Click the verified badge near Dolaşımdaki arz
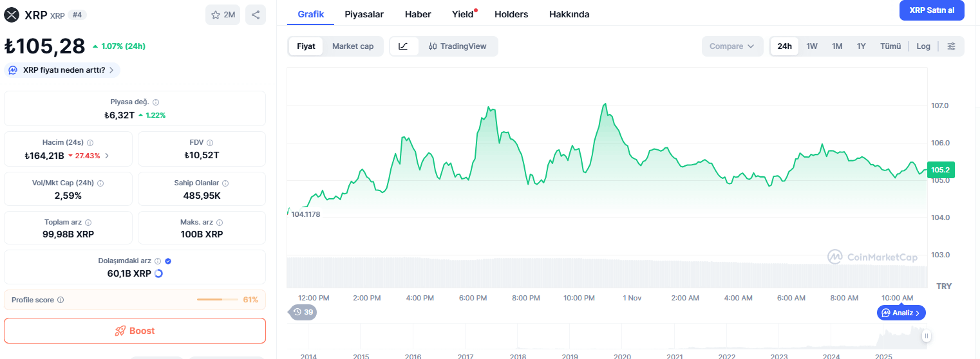The height and width of the screenshot is (359, 980). [x=168, y=261]
